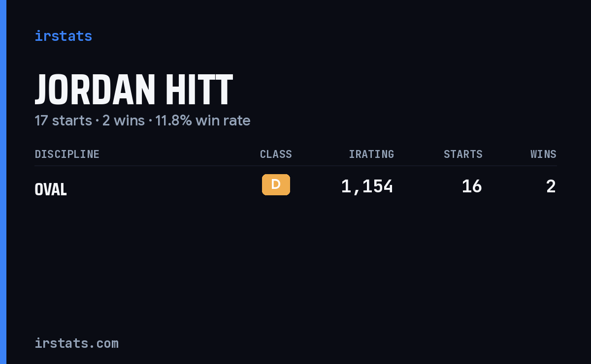Select the first name JORDAN in the heading
The width and height of the screenshot is (591, 364).
[x=95, y=90]
